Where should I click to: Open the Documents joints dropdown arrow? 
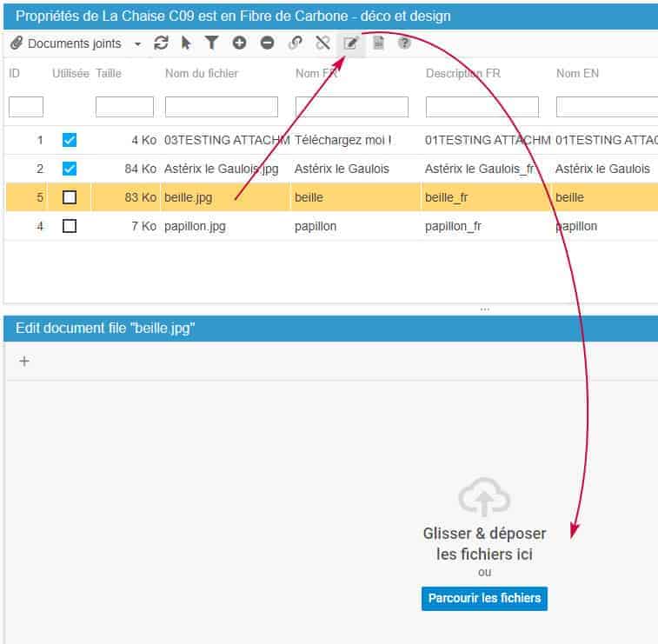137,44
